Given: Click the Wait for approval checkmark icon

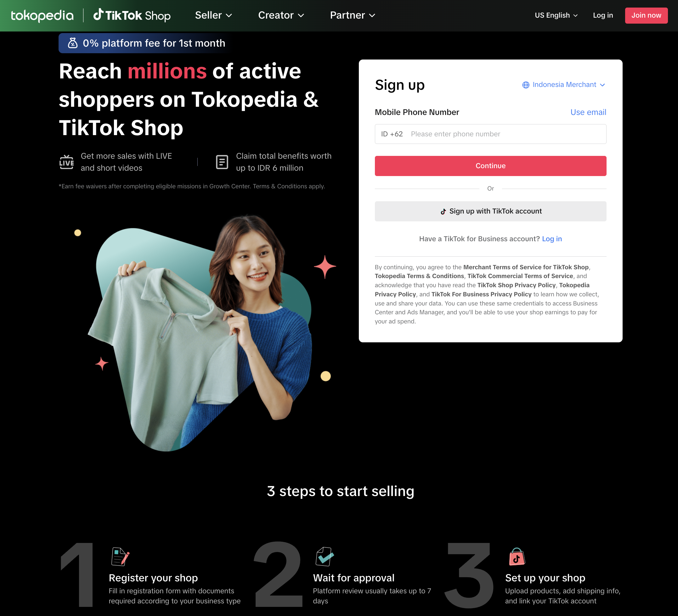Looking at the screenshot, I should coord(325,556).
